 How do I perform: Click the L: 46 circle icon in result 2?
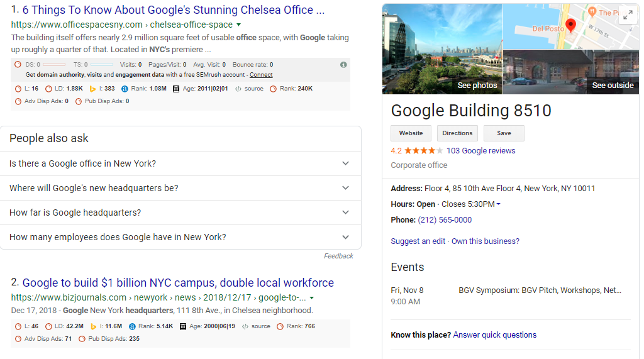pos(18,326)
